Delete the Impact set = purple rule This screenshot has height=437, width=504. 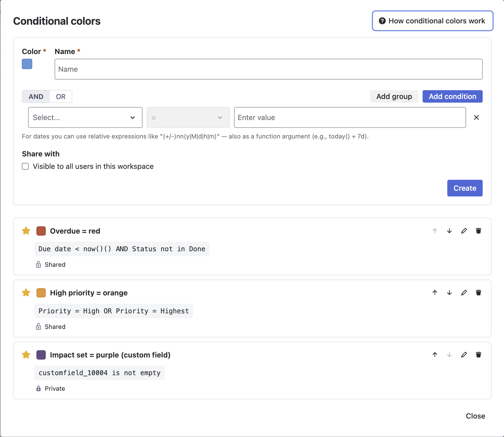tap(479, 355)
